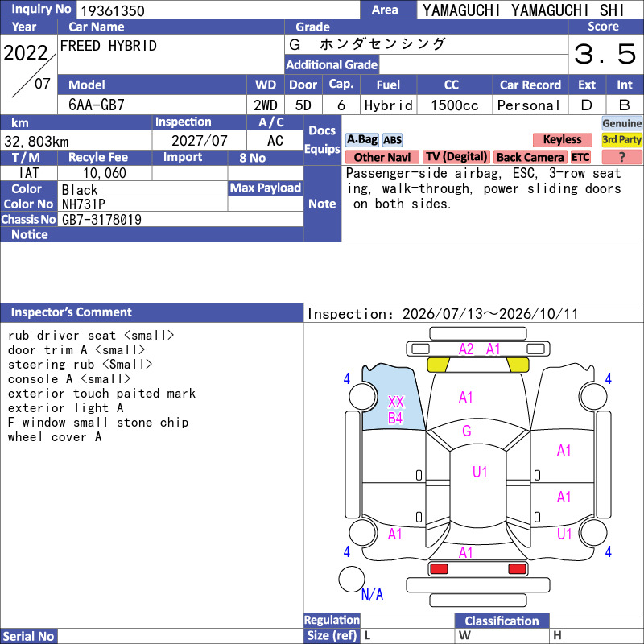Image resolution: width=644 pixels, height=644 pixels.
Task: Click the A1 mark on rear bumper
Action: [x=466, y=553]
